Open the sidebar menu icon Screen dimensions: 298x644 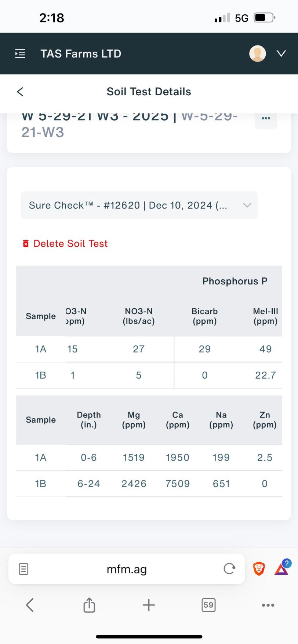click(x=20, y=54)
